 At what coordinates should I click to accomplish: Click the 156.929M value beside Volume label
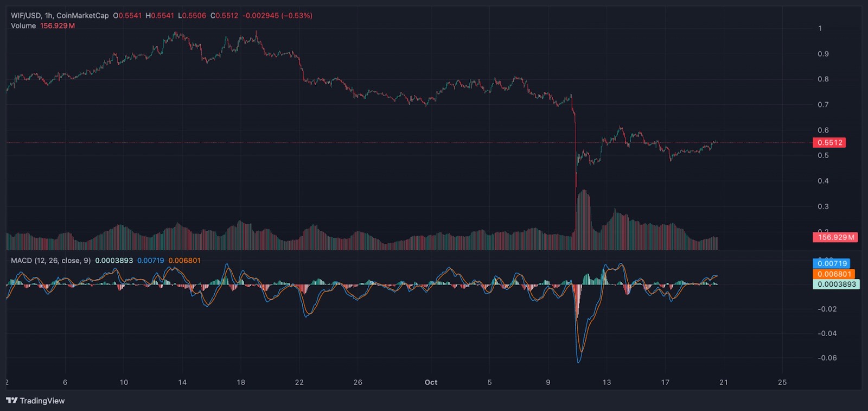pos(58,26)
